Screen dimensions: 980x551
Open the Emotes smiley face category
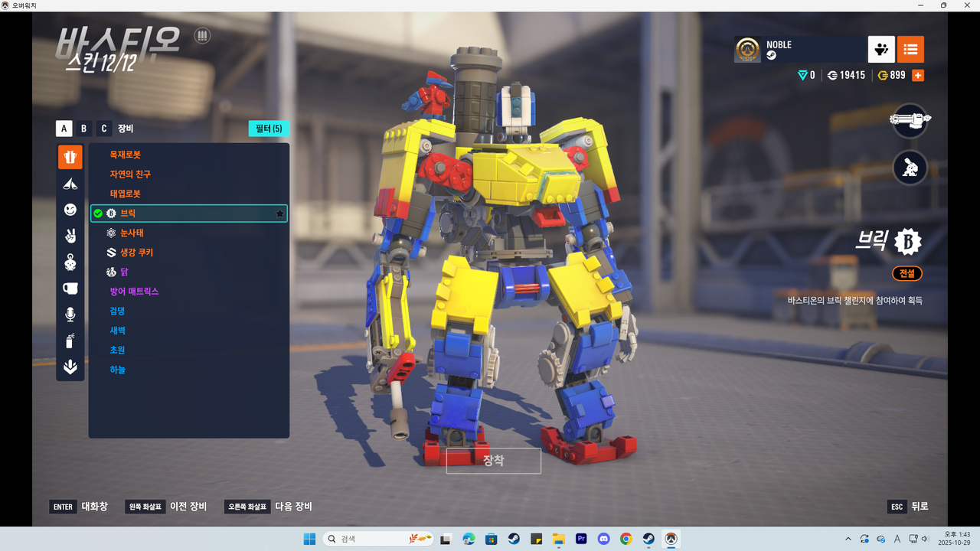pos(70,209)
